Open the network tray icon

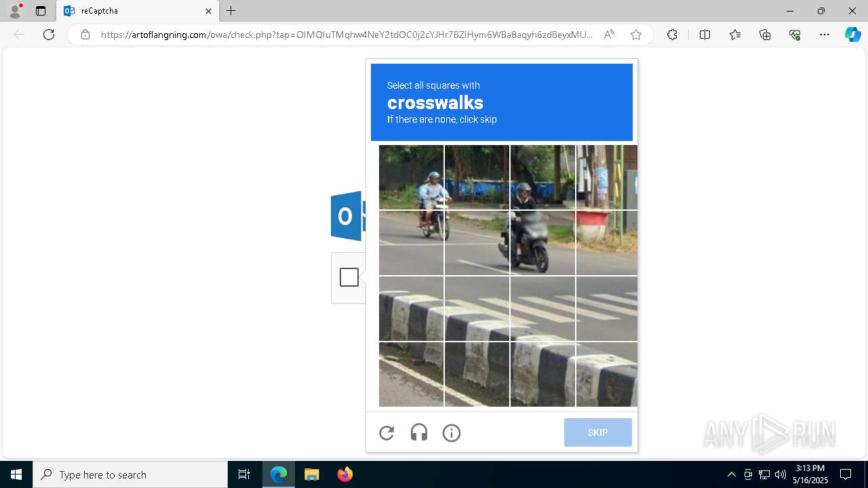[x=764, y=474]
